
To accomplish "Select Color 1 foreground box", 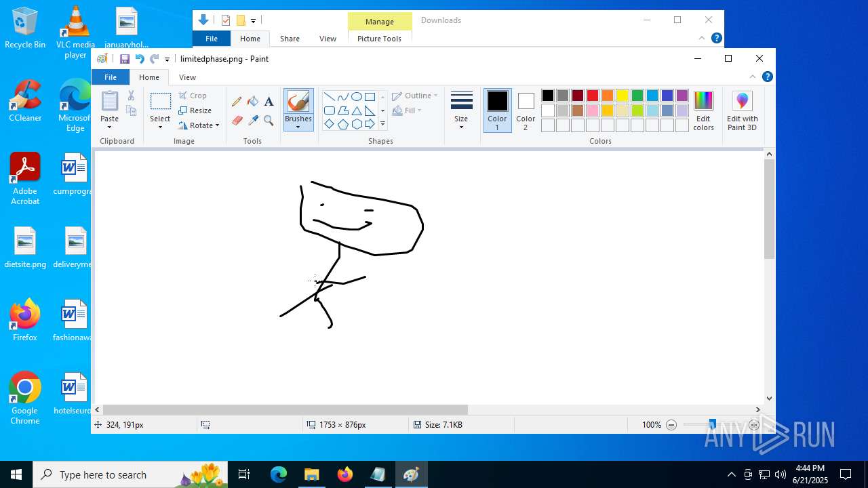I will coord(497,110).
